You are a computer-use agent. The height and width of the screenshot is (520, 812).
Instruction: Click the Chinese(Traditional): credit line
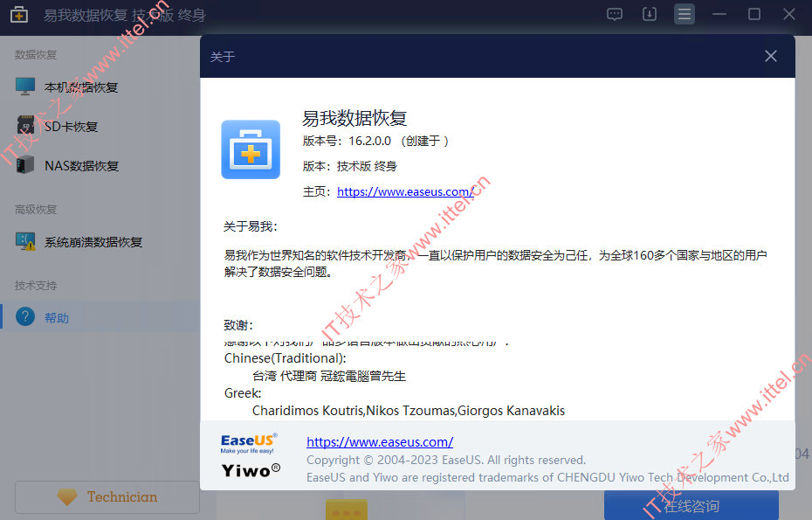point(286,358)
